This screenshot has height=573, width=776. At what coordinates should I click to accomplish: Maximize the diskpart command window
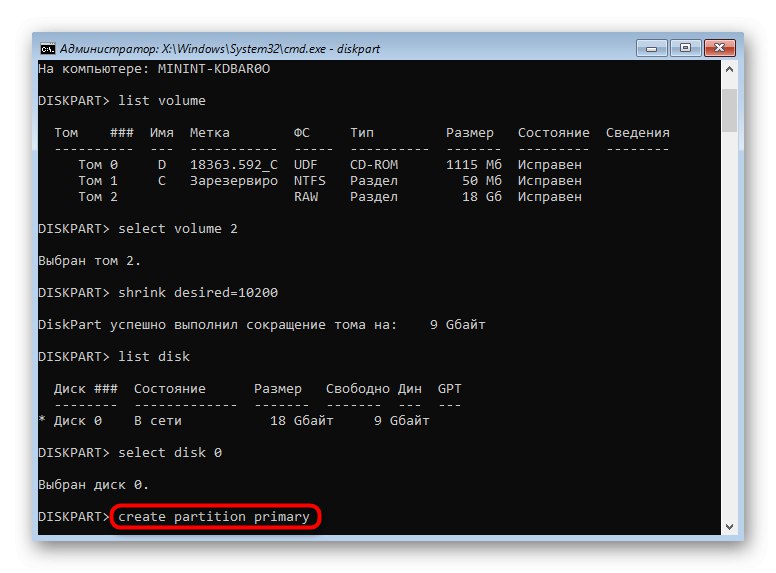click(685, 48)
